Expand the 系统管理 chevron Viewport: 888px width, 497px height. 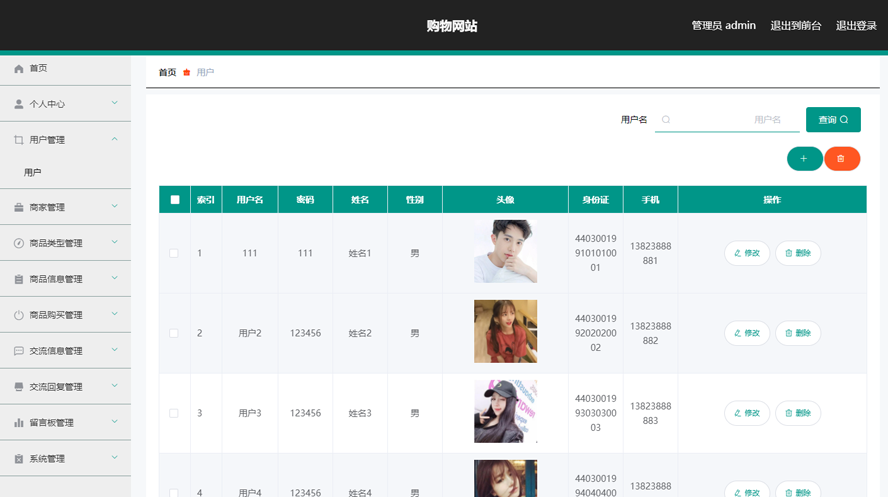114,457
